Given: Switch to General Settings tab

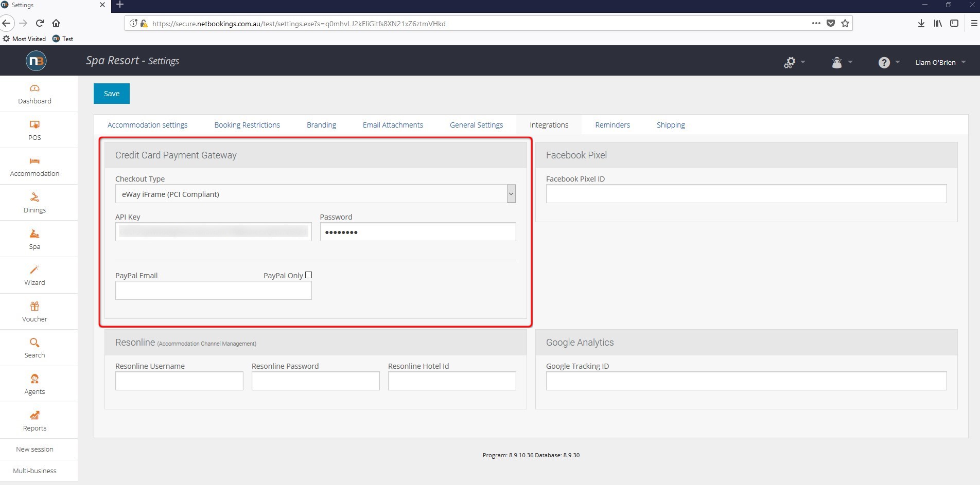Looking at the screenshot, I should coord(476,125).
